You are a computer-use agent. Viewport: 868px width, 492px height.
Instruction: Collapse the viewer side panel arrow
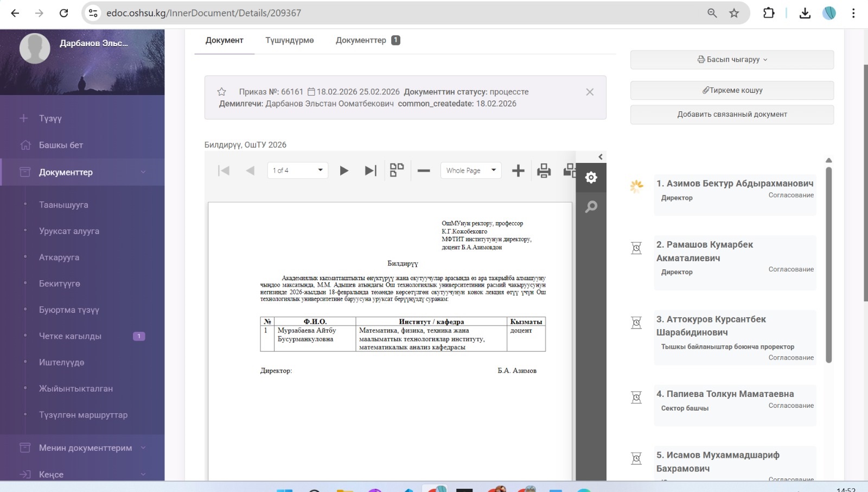[600, 157]
